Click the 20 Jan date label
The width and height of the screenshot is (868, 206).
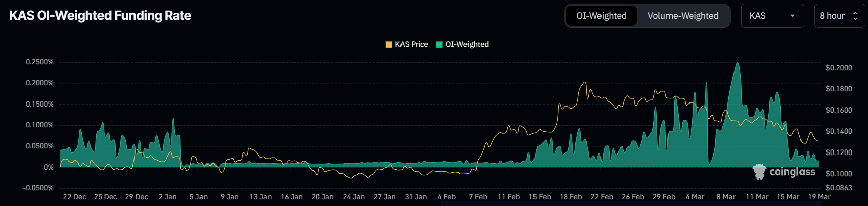322,197
